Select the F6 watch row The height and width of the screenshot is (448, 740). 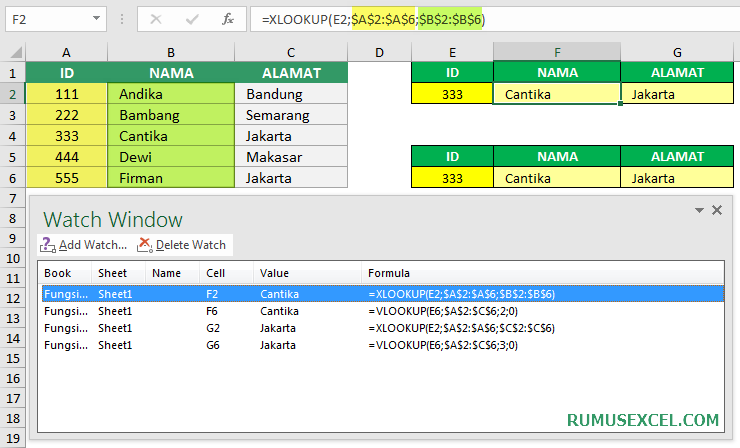coord(382,311)
